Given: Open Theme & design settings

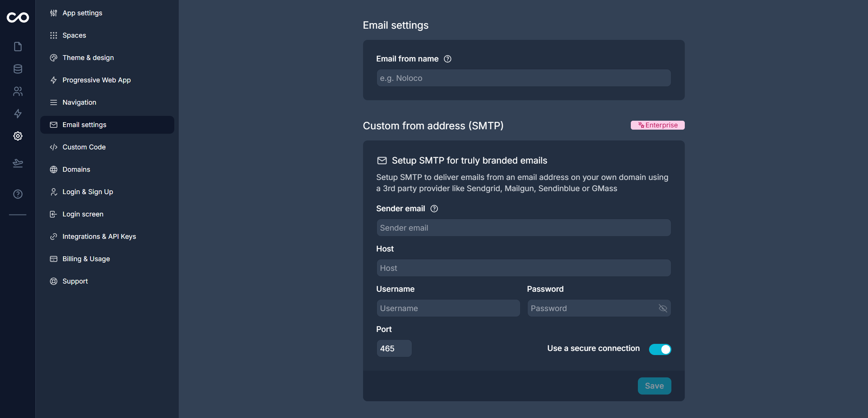Looking at the screenshot, I should (x=88, y=58).
